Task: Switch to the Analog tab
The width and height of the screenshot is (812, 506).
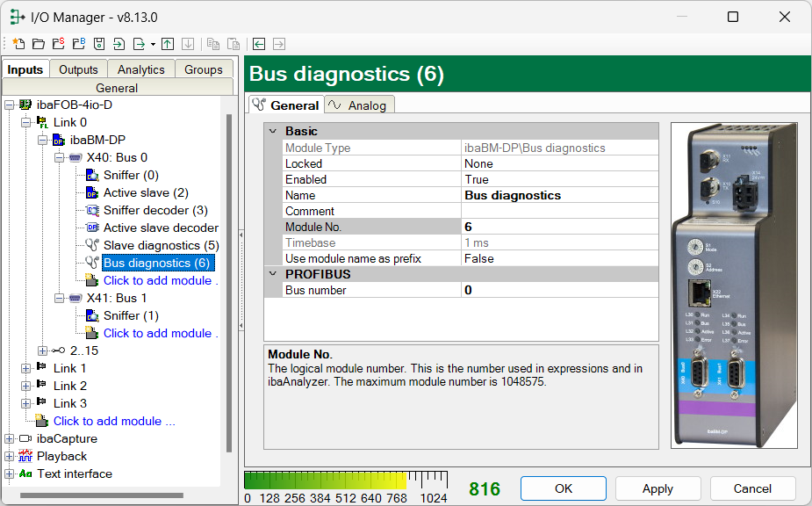Action: coord(359,105)
